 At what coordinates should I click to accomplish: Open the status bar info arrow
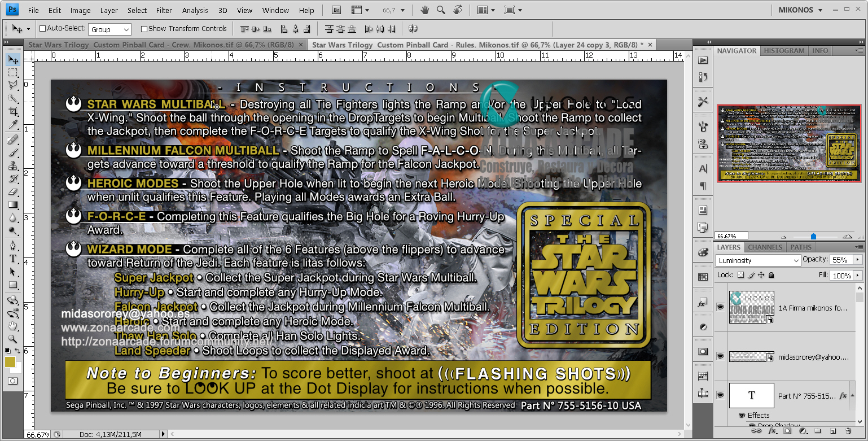(x=164, y=434)
